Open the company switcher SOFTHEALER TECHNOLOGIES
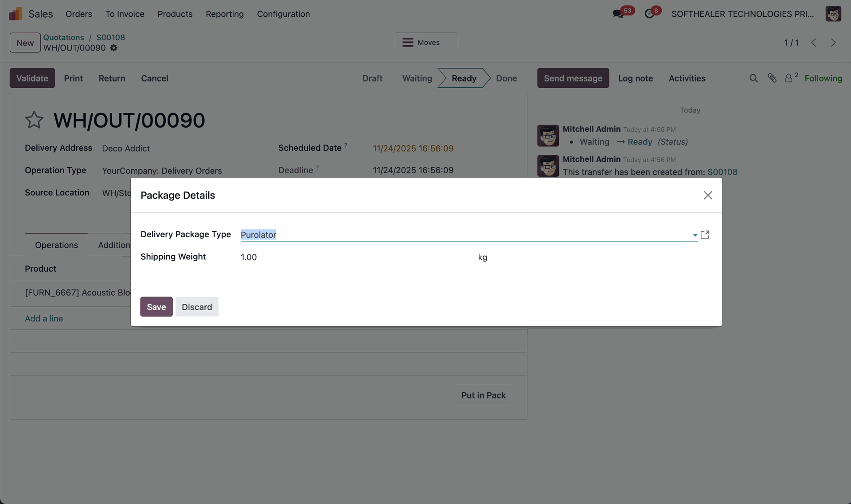Screen dimensions: 851x504 pyautogui.click(x=742, y=14)
